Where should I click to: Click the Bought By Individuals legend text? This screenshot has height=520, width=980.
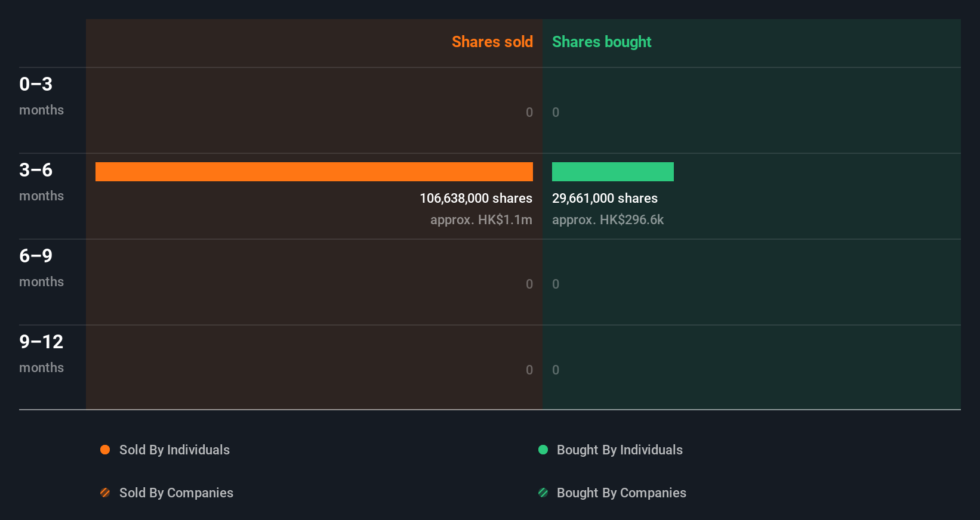(x=620, y=450)
